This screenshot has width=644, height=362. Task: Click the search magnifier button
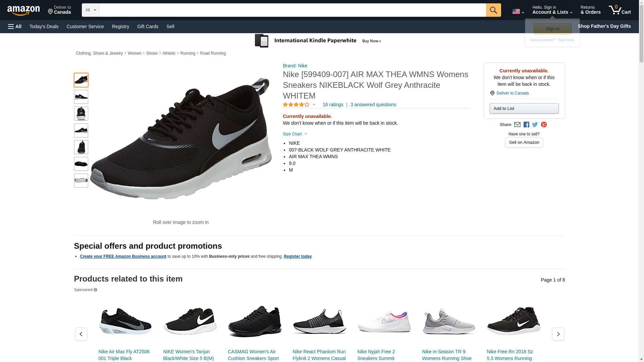[493, 10]
